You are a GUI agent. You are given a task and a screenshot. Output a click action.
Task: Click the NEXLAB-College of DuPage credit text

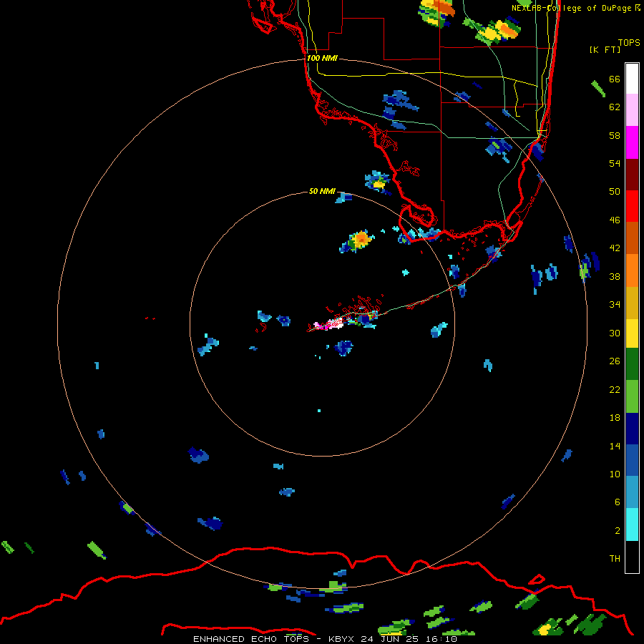571,8
